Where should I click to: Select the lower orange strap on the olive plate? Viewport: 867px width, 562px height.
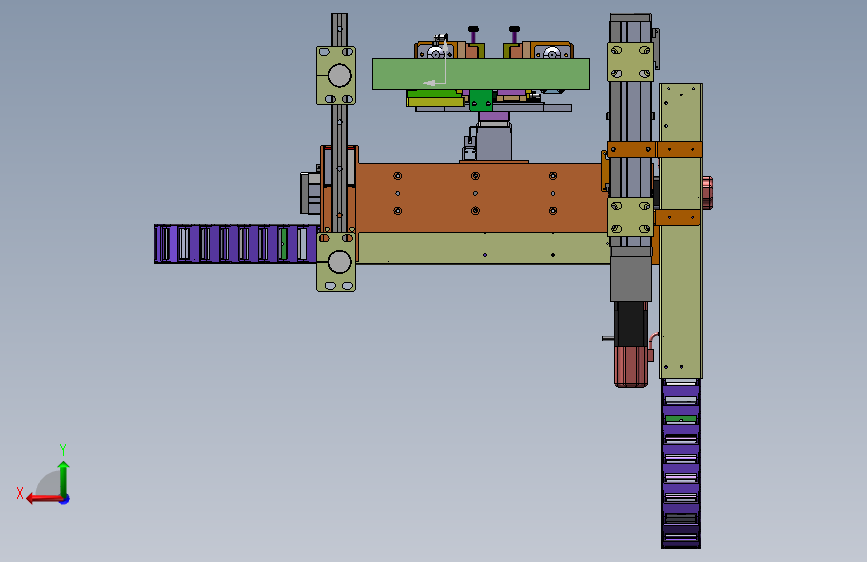pyautogui.click(x=677, y=217)
